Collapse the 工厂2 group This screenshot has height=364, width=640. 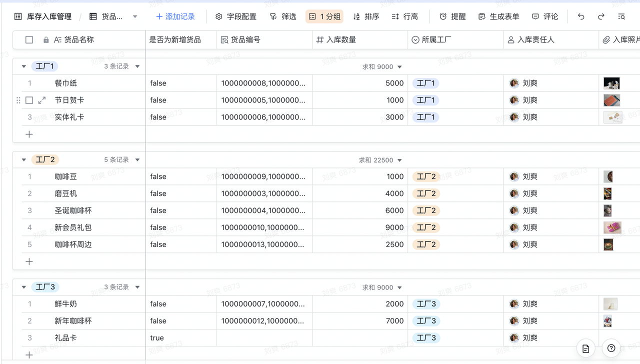23,160
